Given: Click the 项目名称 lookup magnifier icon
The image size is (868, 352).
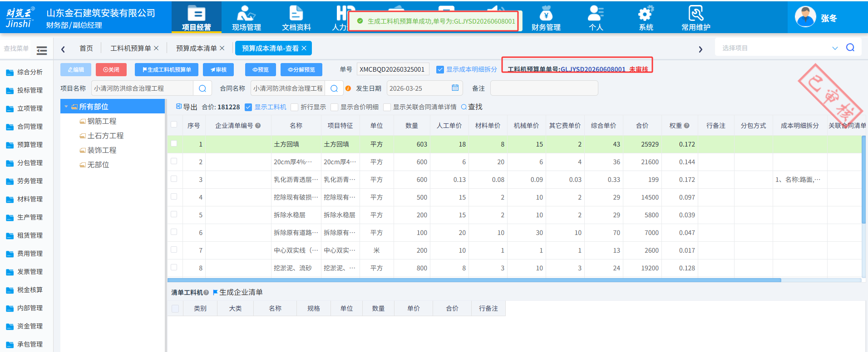Looking at the screenshot, I should pos(202,88).
